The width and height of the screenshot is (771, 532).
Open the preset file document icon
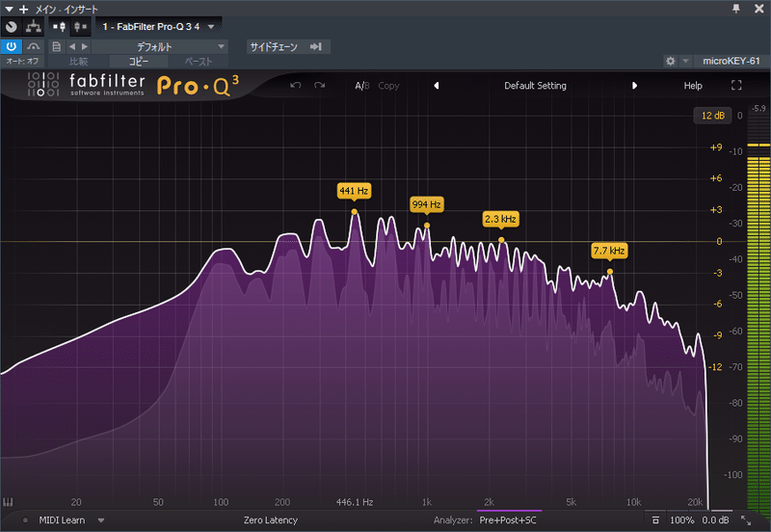tap(57, 46)
